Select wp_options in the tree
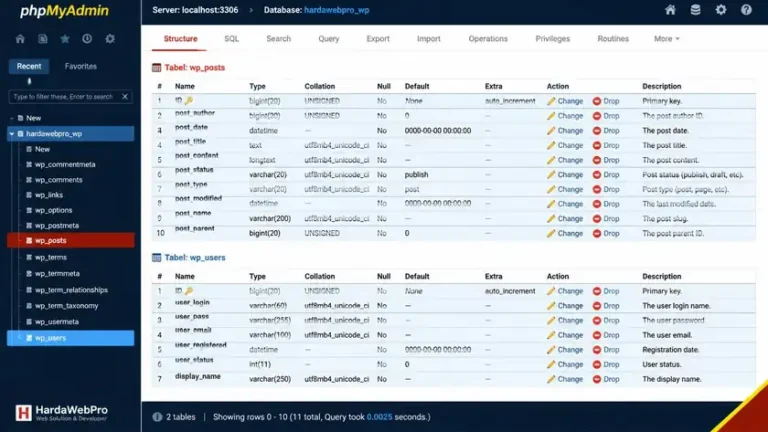Screen dimensions: 768x432 53,210
